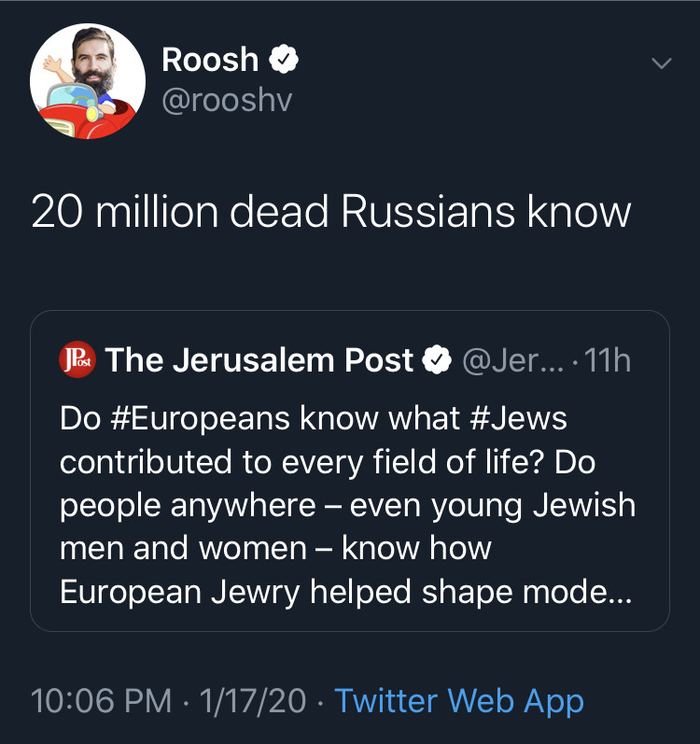700x744 pixels.
Task: Click the verified badge beside Roosh
Action: (x=284, y=61)
